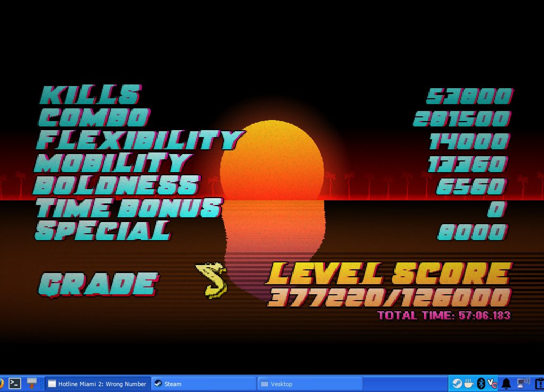Click the time bonus value 0
Screen dimensions: 544x392
[x=497, y=209]
